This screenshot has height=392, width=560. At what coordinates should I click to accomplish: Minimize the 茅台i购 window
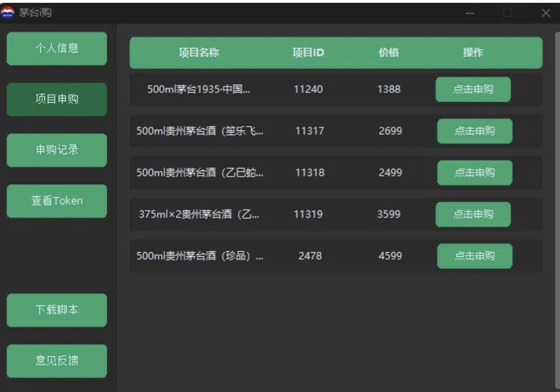coord(470,12)
